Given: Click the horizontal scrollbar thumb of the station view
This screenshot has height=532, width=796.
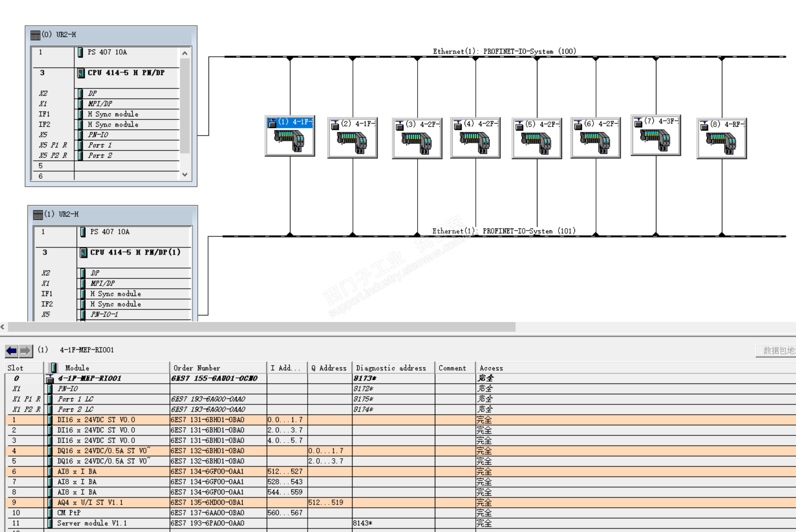Looking at the screenshot, I should pyautogui.click(x=262, y=327).
